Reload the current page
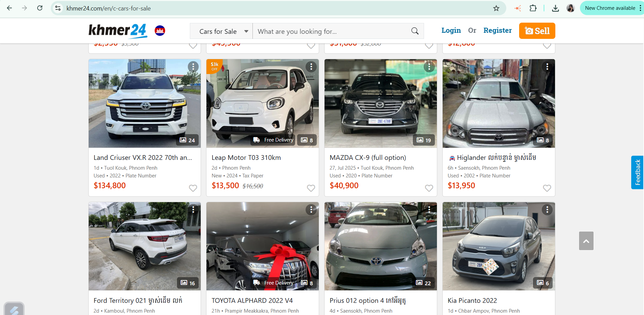This screenshot has width=644, height=315. coord(40,8)
